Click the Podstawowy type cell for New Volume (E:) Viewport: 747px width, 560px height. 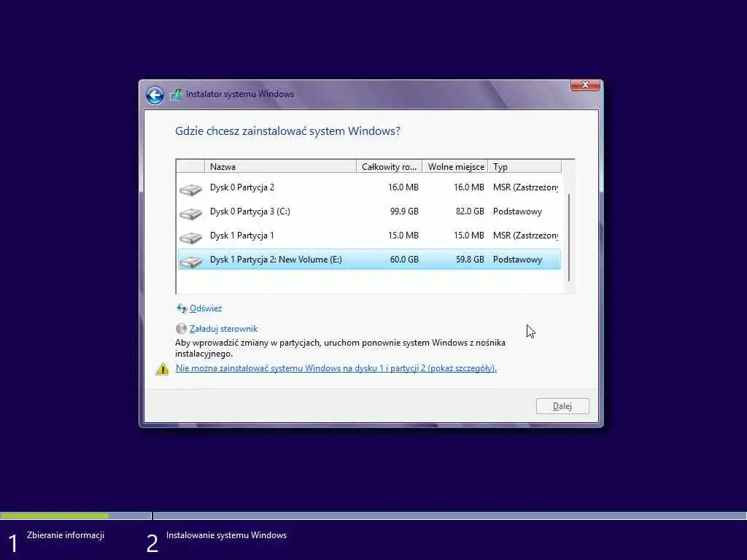pos(517,260)
